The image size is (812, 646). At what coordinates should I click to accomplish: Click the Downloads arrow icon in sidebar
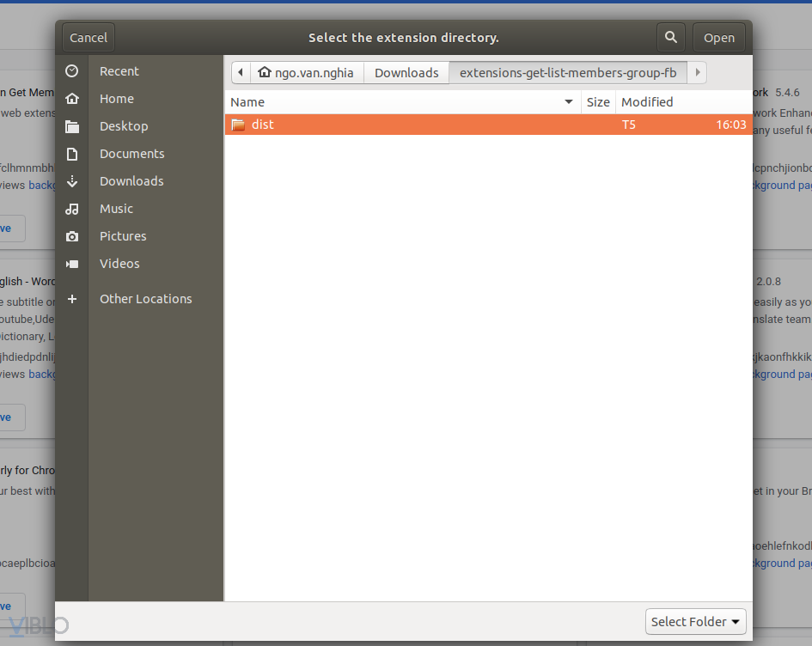pyautogui.click(x=72, y=181)
